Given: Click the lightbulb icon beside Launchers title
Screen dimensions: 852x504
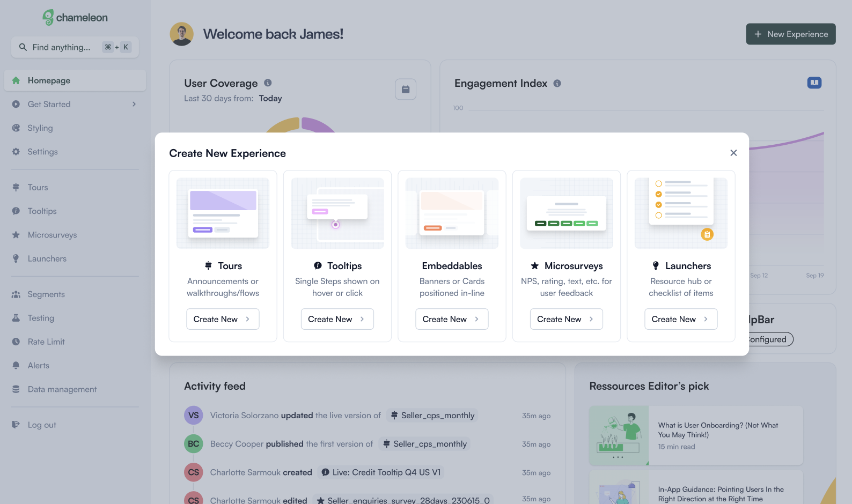Looking at the screenshot, I should coord(656,265).
